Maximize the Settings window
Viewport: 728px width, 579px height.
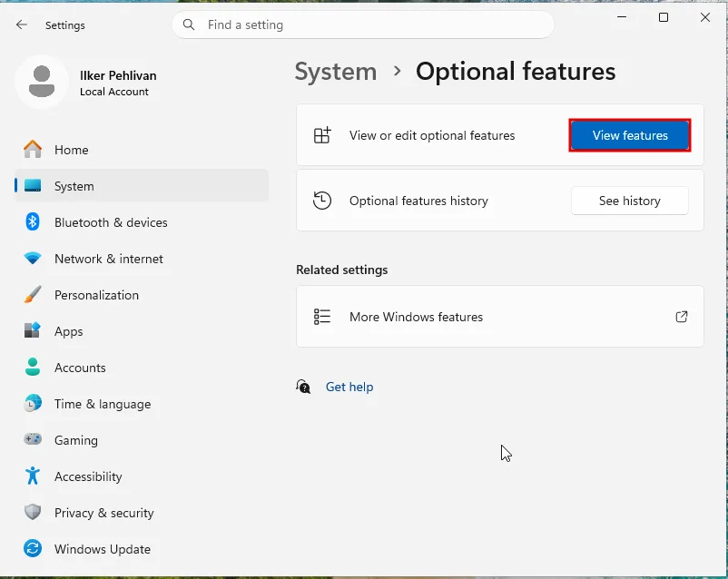click(x=664, y=17)
